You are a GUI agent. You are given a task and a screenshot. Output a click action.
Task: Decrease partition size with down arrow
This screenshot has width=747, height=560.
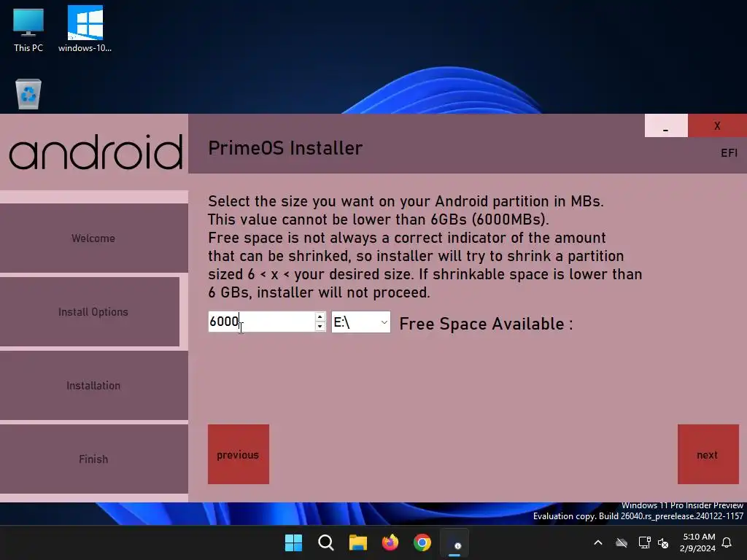[x=320, y=327]
